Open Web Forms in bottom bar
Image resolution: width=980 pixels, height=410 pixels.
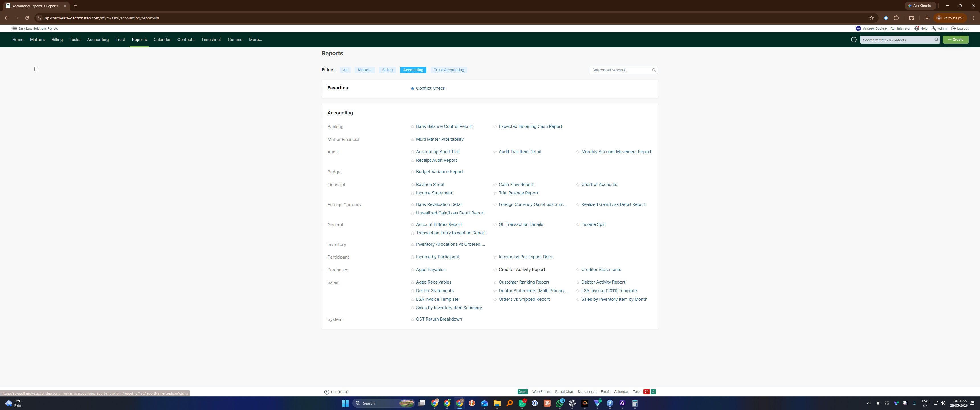[x=541, y=392]
